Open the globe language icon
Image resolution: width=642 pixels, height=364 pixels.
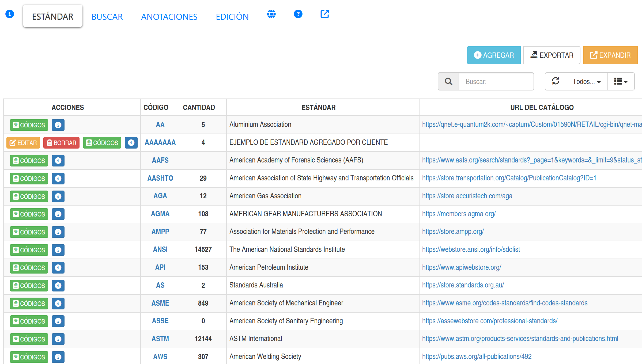pos(271,14)
